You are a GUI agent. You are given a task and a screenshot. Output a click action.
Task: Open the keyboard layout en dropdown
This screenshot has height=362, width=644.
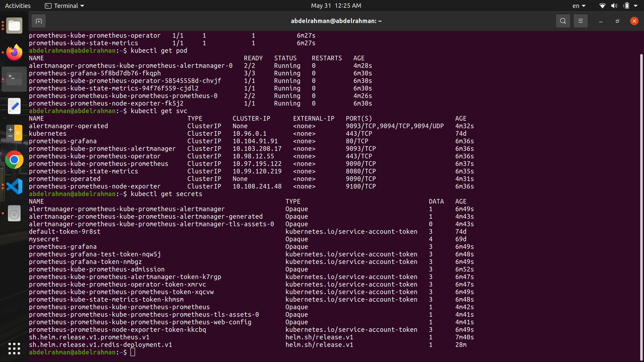pos(579,5)
